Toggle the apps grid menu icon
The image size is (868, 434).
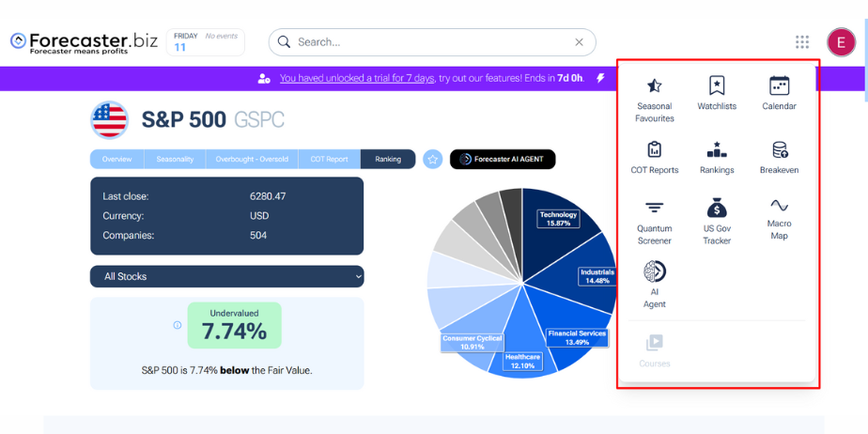[x=802, y=42]
